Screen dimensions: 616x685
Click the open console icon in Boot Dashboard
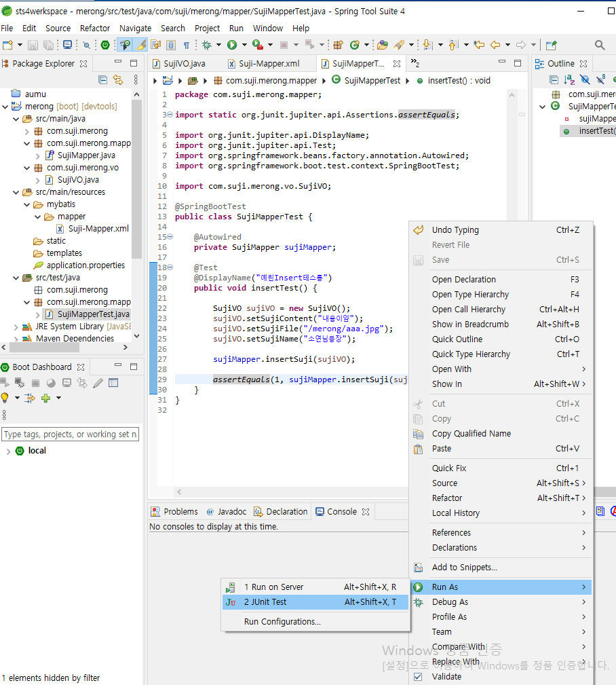point(66,383)
